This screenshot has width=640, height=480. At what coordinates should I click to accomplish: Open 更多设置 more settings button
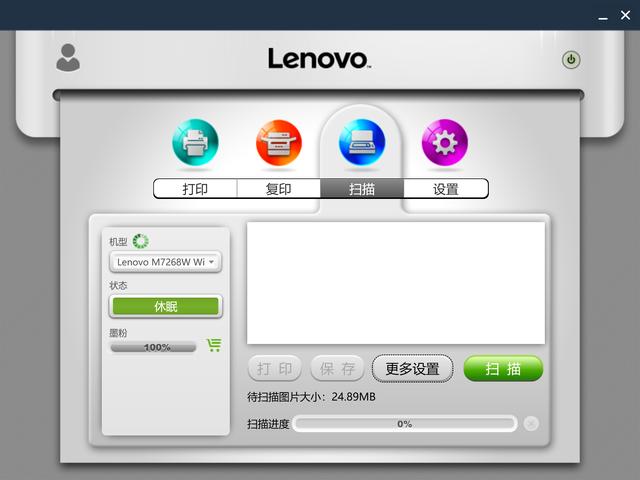(413, 369)
